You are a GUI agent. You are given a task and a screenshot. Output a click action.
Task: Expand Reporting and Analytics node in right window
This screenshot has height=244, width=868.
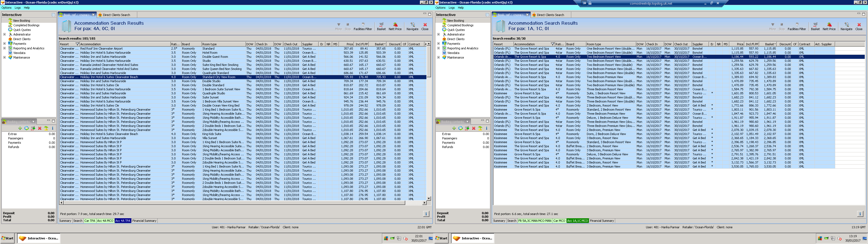click(438, 48)
